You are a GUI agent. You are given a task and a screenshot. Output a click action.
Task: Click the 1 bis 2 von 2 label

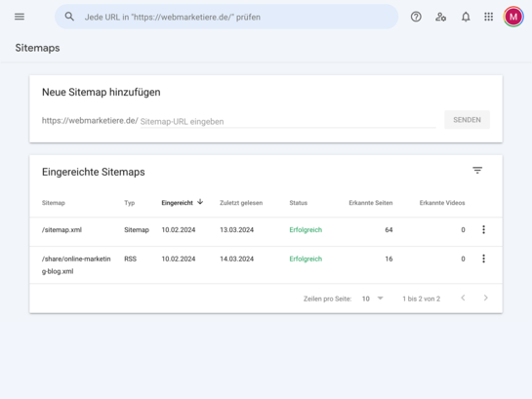click(421, 299)
